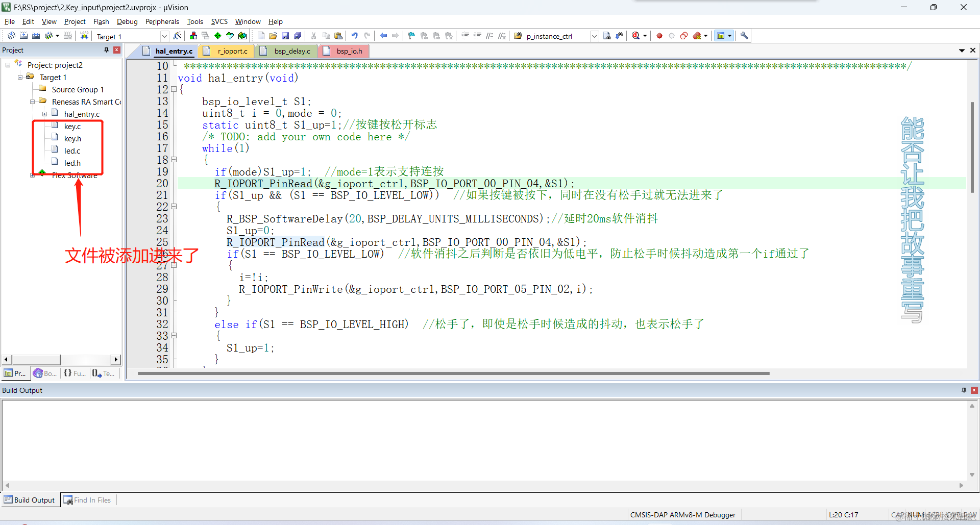Select led.h in the project tree
Viewport: 980px width, 525px height.
[x=72, y=163]
